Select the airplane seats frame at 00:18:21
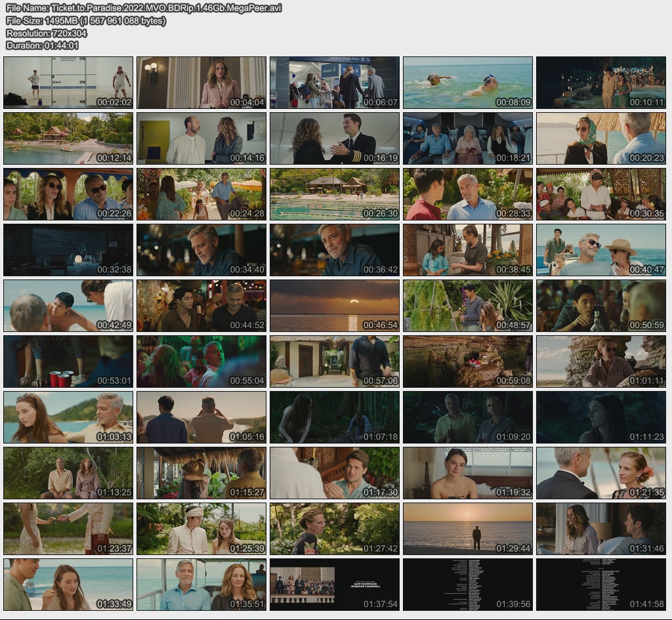The image size is (672, 620). [x=467, y=138]
